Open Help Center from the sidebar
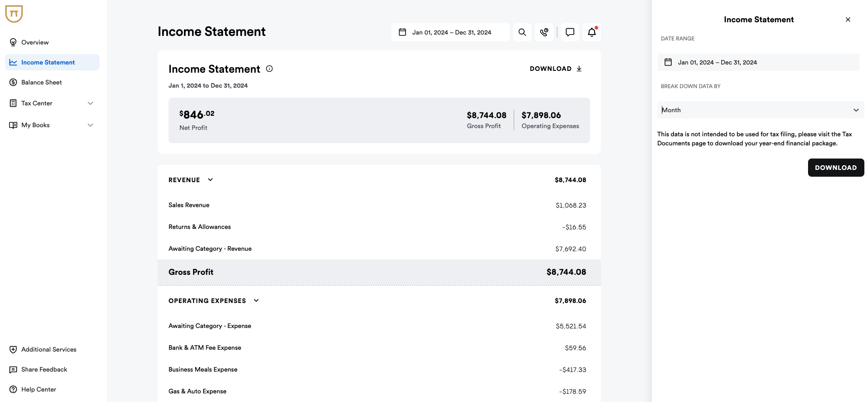Image resolution: width=868 pixels, height=402 pixels. pyautogui.click(x=39, y=389)
